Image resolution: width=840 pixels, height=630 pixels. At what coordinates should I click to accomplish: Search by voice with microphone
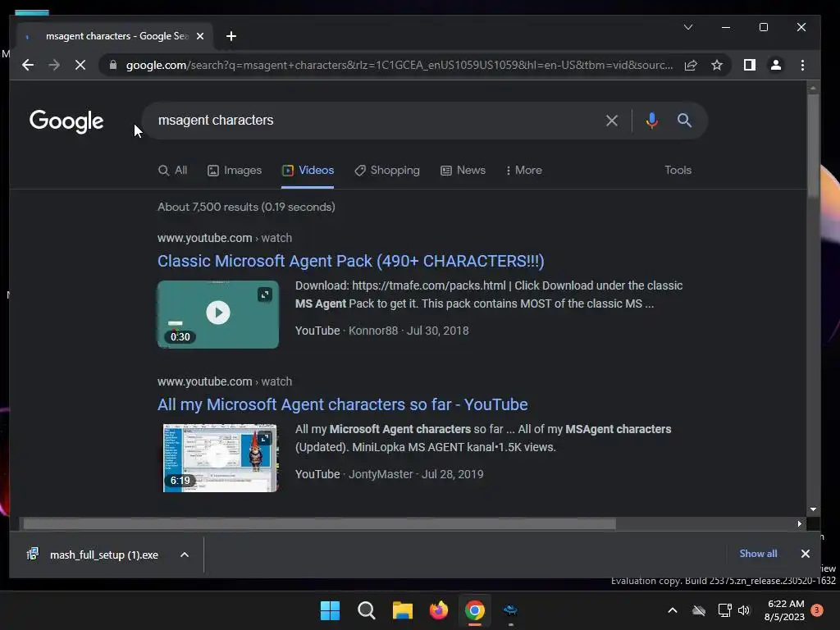(x=652, y=121)
